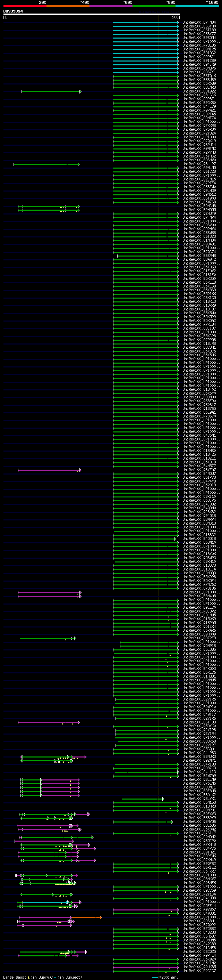Screen dimensions: 222x980
Task: Select hit UniRef100_B4FL79
Action: (x=199, y=106)
